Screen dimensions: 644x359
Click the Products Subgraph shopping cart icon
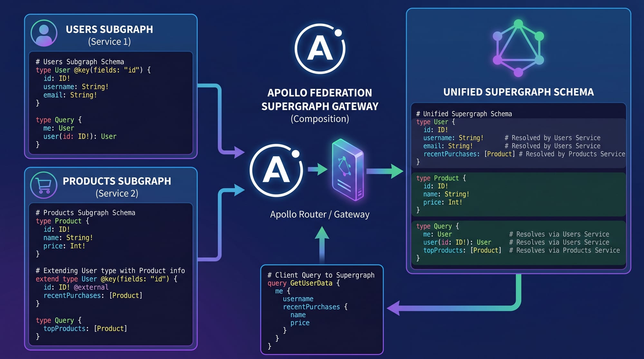coord(44,185)
